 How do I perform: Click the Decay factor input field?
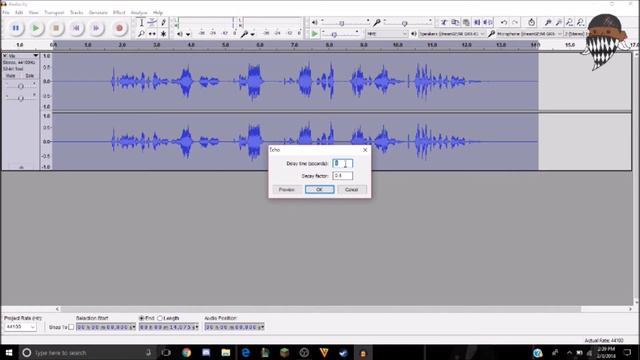tap(342, 176)
